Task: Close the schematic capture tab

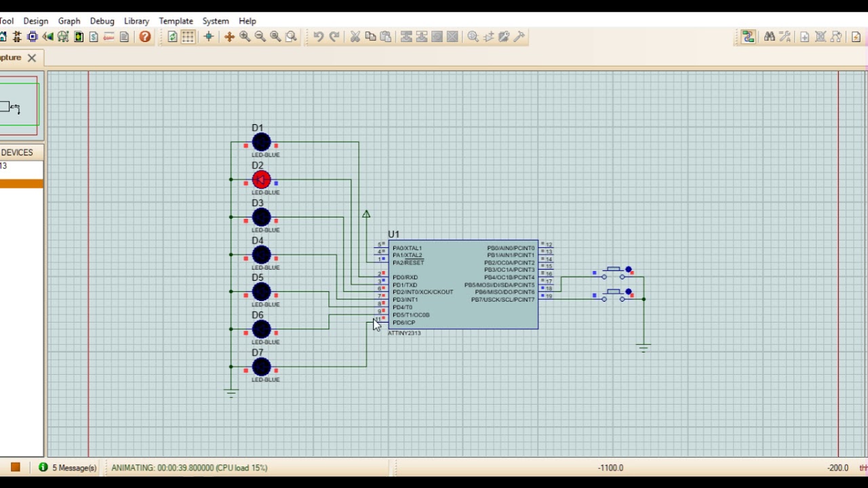Action: 31,58
